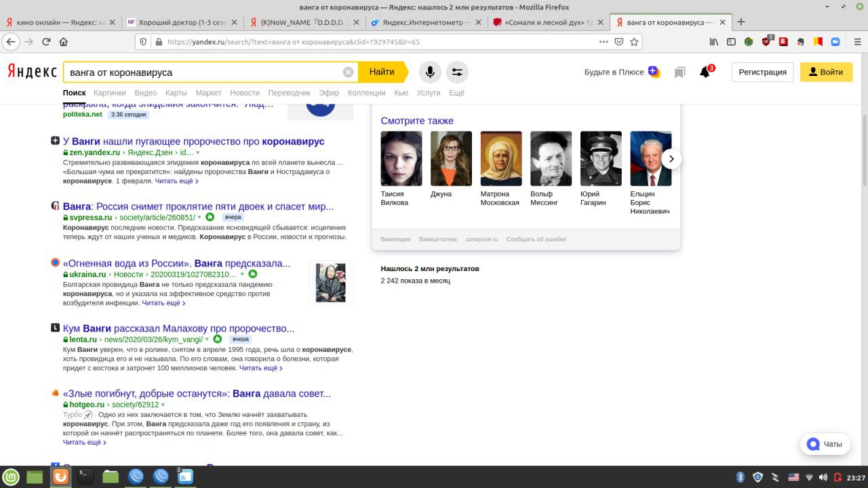Open page actions three-dot menu

coord(604,41)
